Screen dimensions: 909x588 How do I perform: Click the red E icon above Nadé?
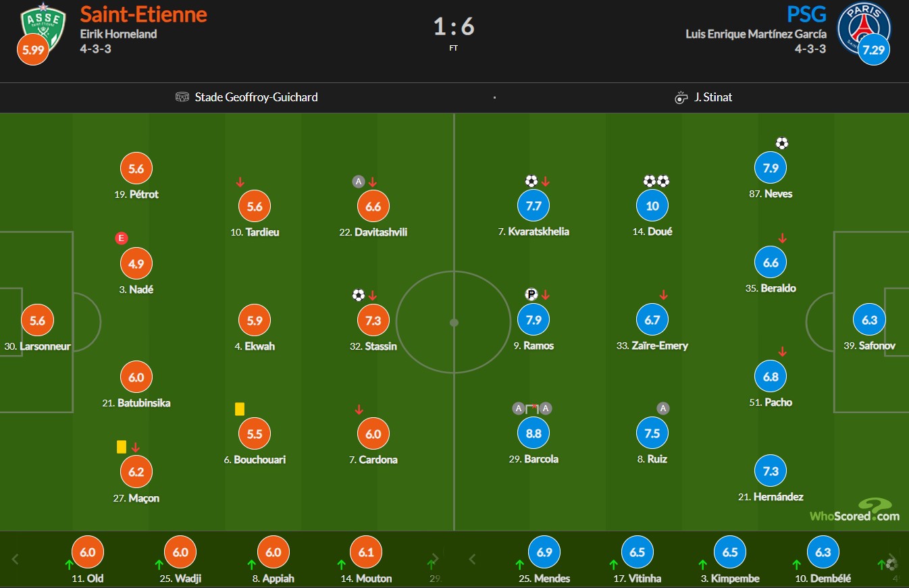(122, 238)
